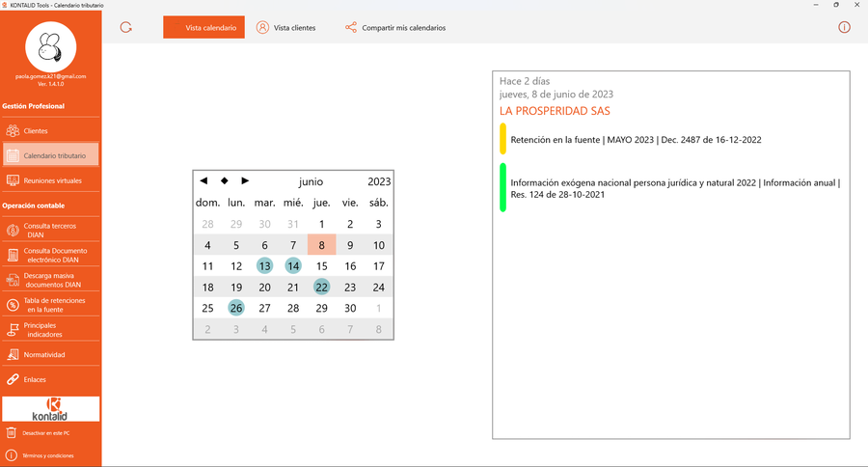This screenshot has height=467, width=868.
Task: Open Términos y condiciones link
Action: [48, 455]
